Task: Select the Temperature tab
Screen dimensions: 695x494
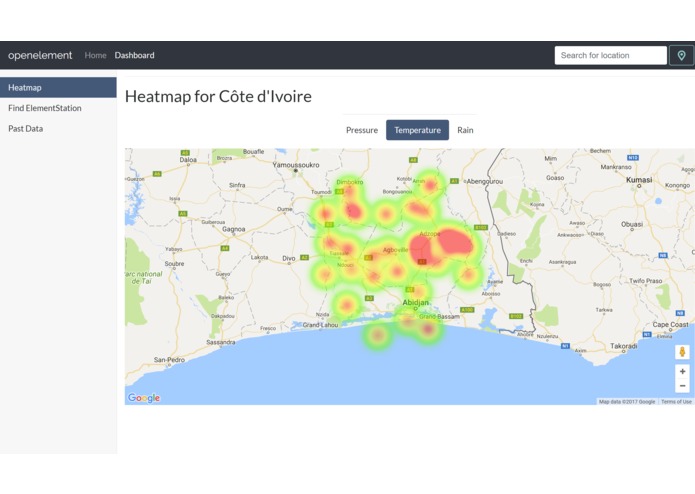Action: 417,130
